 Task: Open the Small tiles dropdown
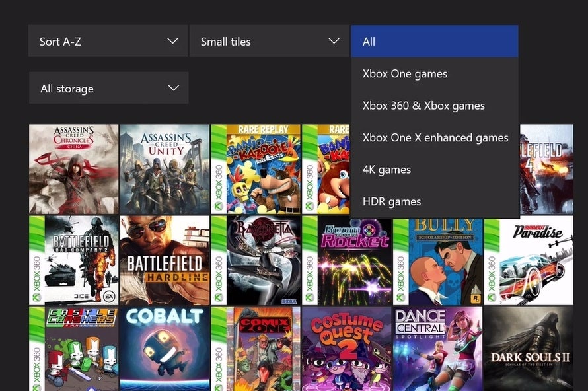point(269,41)
